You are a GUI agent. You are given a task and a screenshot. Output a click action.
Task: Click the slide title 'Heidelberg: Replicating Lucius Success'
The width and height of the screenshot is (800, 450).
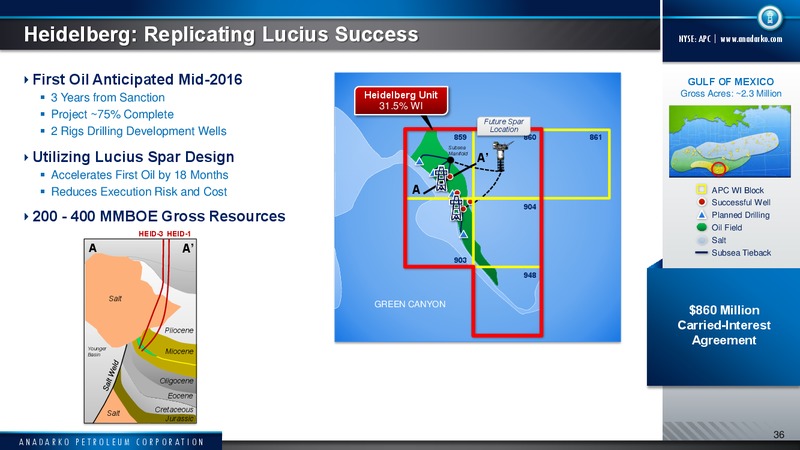point(221,35)
